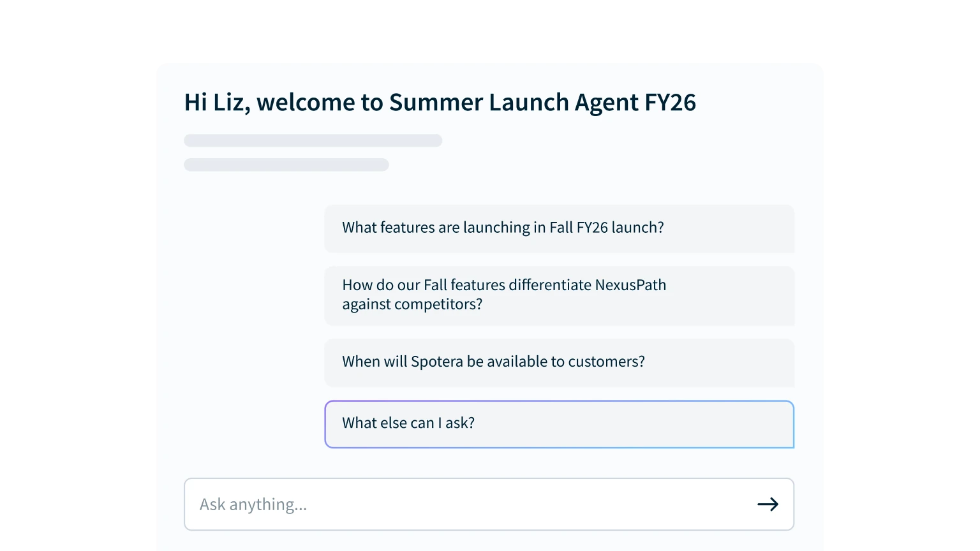Click the shorter gray placeholder bar
Image resolution: width=980 pixels, height=551 pixels.
pyautogui.click(x=286, y=165)
